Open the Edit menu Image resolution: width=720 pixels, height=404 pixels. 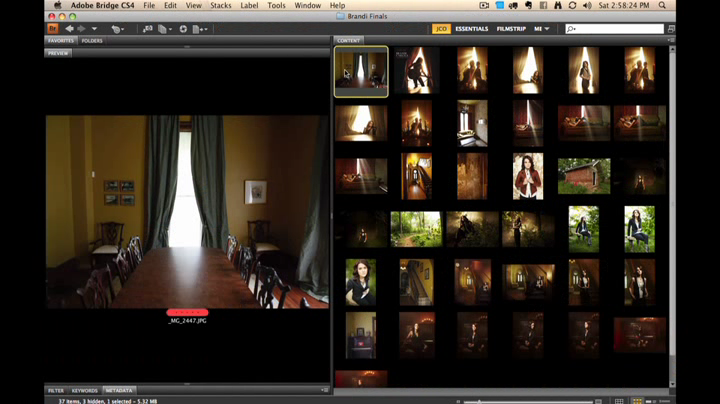tap(170, 6)
